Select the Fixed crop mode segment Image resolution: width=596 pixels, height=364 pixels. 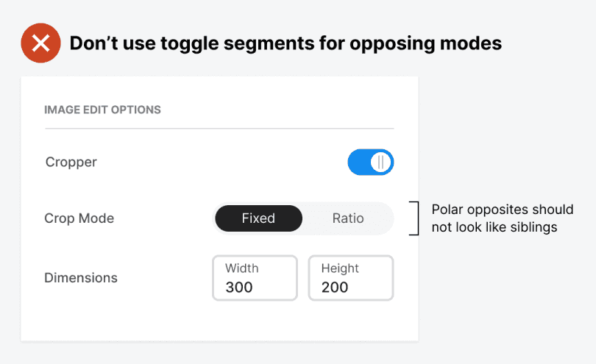[x=258, y=218]
